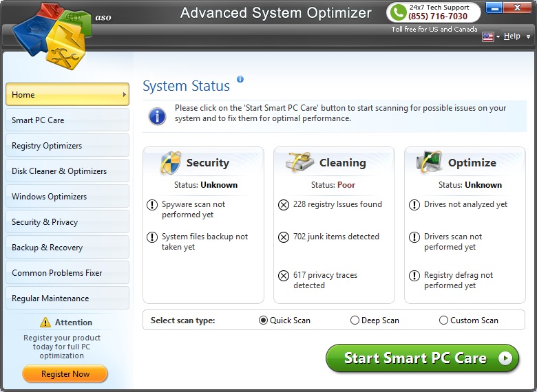
Task: Select the Quick Scan radio button
Action: pyautogui.click(x=263, y=320)
